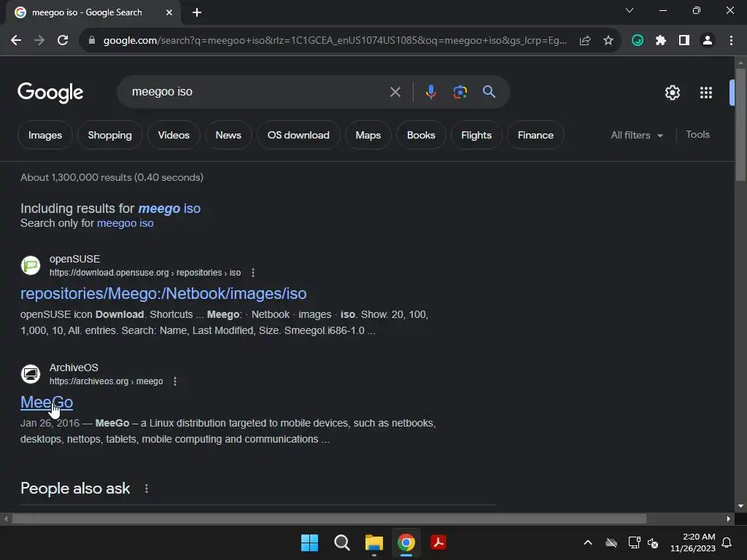Filter results by Finance

coord(535,135)
